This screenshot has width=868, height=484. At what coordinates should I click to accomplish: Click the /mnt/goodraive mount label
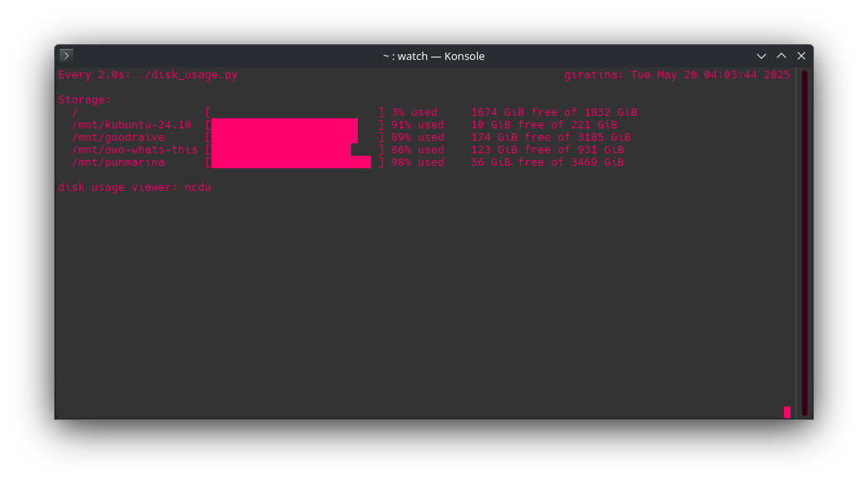click(x=118, y=137)
